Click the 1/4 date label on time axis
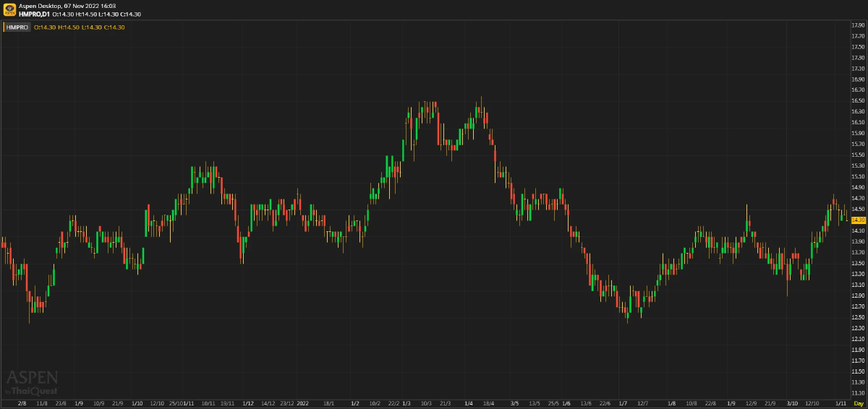Screen dimensions: 868x409 tap(468, 402)
